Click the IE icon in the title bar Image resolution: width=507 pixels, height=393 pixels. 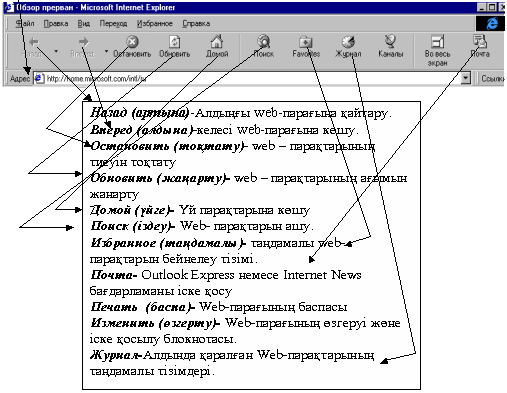(9, 7)
